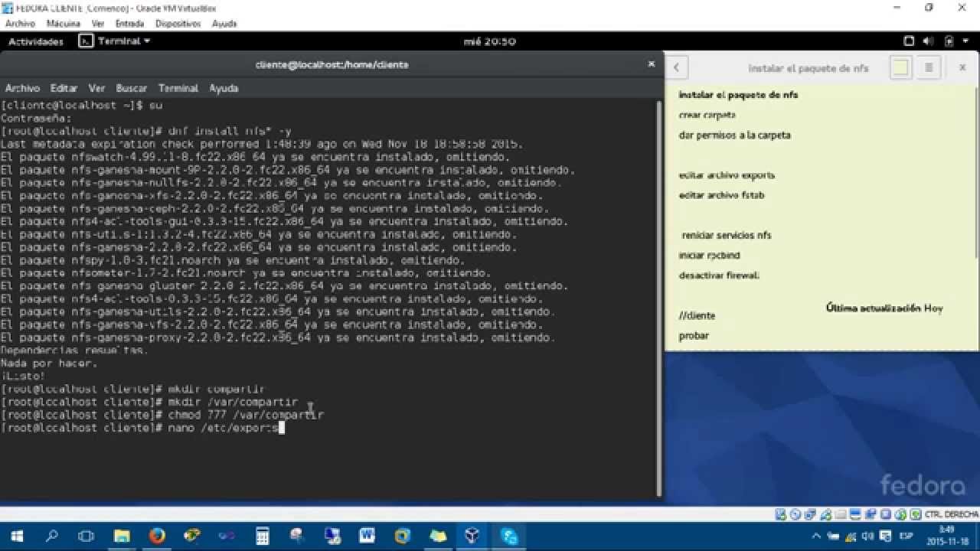This screenshot has height=551, width=980.
Task: Open the terminal's Terminal menu
Action: point(178,88)
